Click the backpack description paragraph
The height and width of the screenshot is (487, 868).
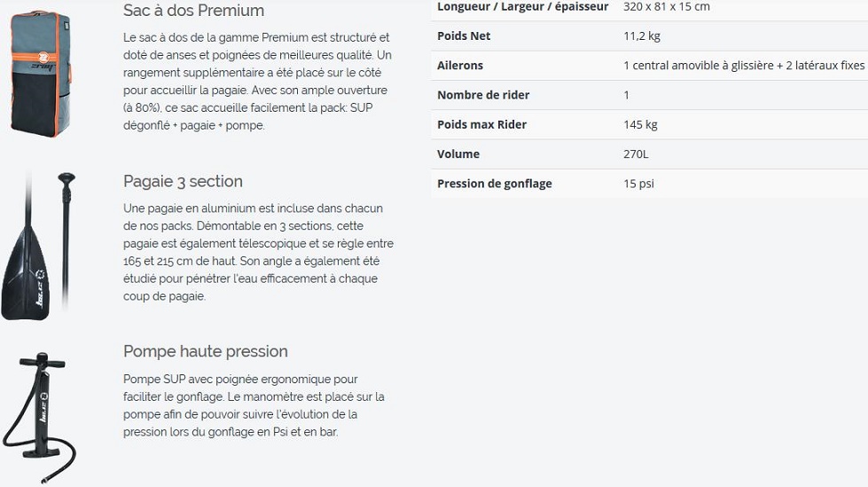click(257, 82)
